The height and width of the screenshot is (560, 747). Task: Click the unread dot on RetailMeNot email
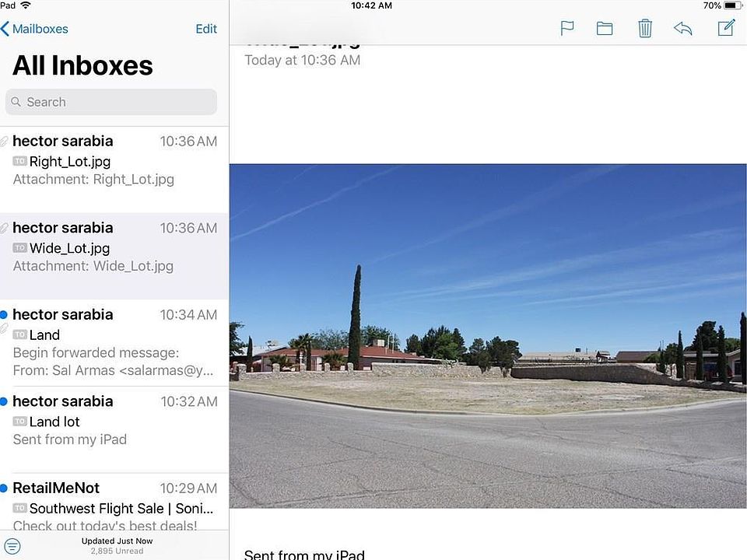(x=4, y=488)
